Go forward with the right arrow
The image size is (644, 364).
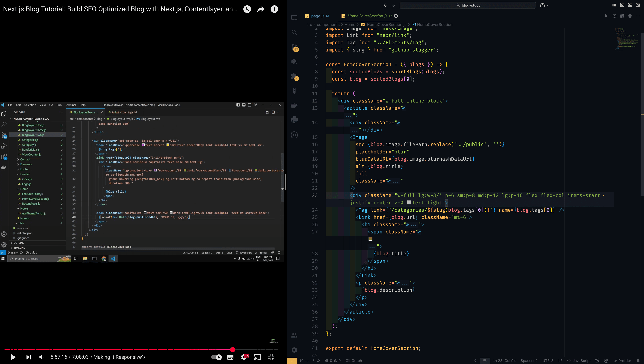tap(393, 5)
